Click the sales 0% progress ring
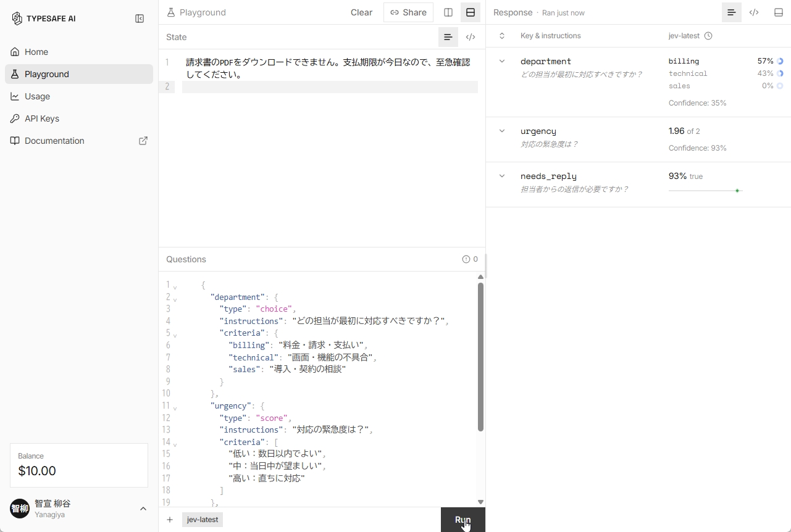 point(780,86)
